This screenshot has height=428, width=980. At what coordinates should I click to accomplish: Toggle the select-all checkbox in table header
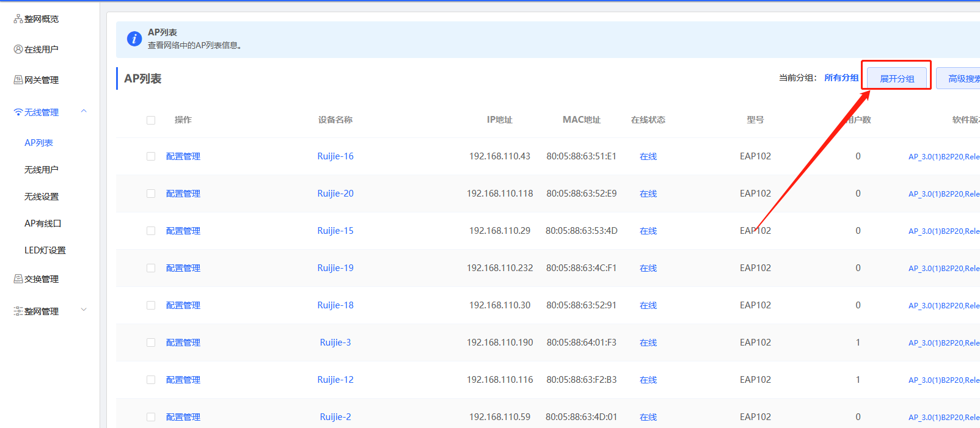[x=151, y=120]
